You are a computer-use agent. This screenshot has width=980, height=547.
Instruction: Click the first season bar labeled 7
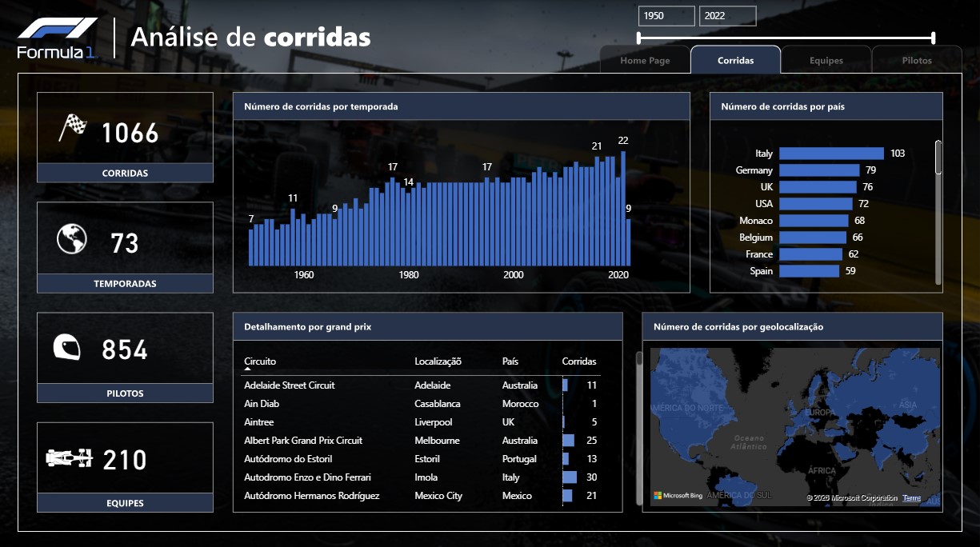251,247
